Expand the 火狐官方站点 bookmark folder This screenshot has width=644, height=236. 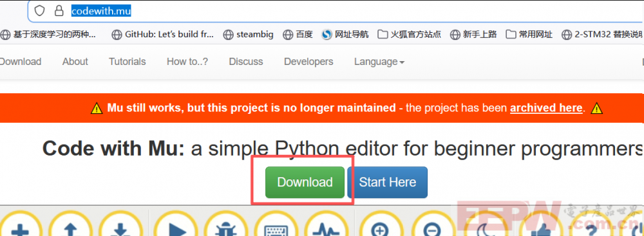point(409,35)
